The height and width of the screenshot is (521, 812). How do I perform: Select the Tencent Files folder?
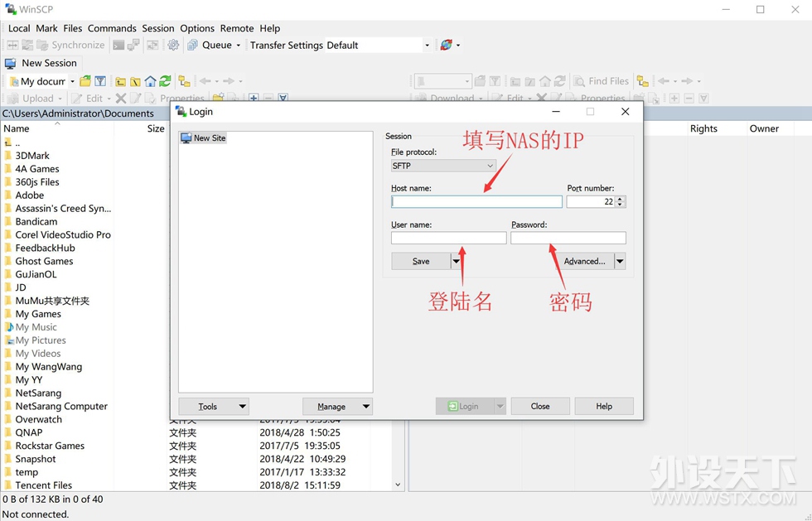pos(43,485)
